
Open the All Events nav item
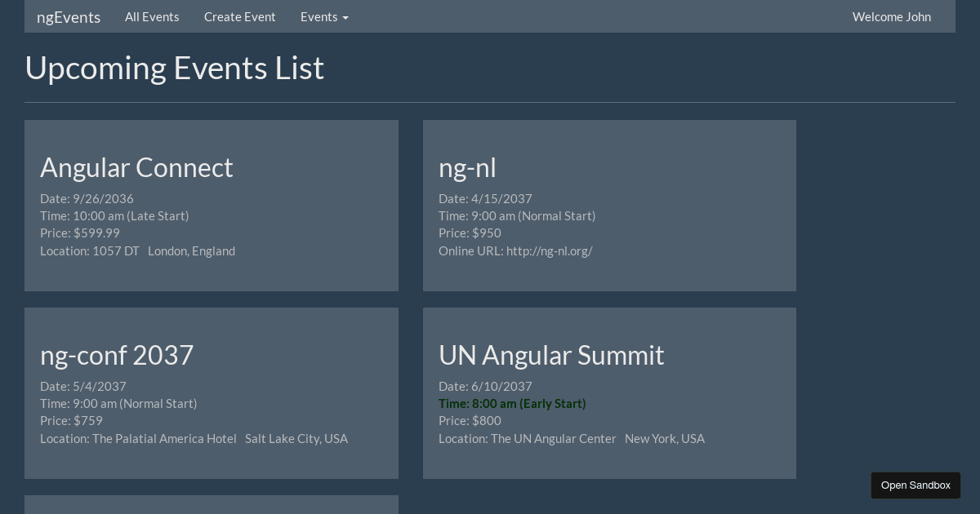(152, 16)
